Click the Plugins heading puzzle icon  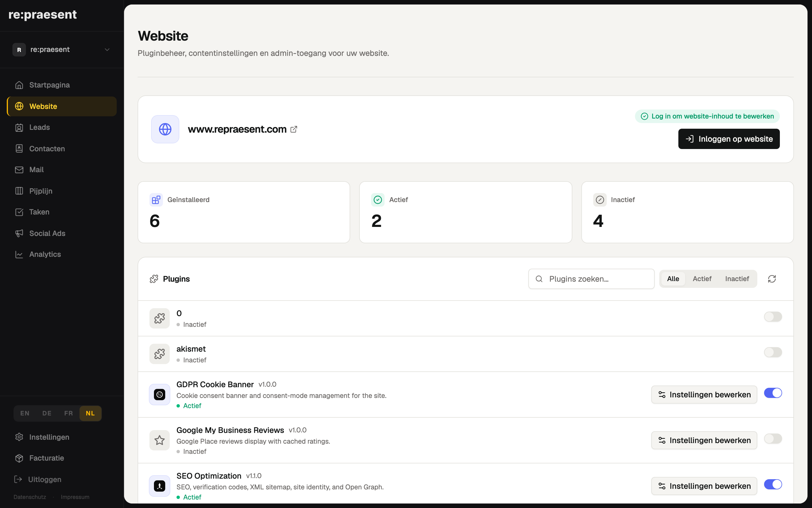click(154, 279)
